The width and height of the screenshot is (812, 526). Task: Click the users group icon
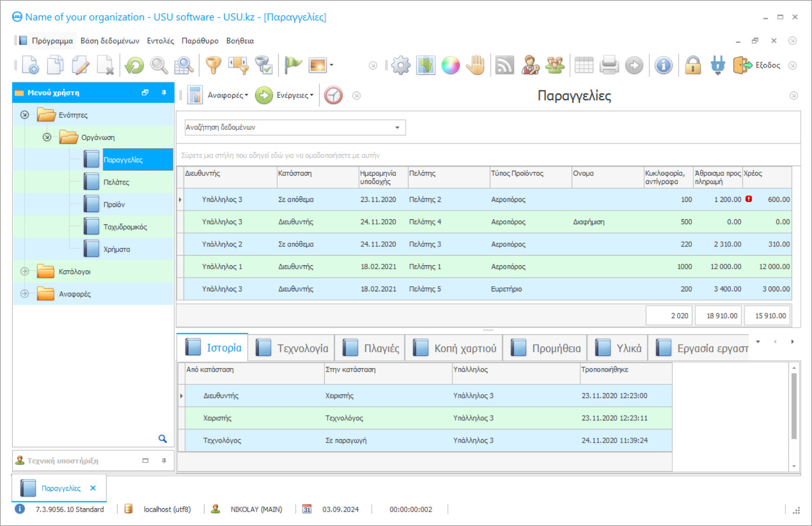point(555,65)
